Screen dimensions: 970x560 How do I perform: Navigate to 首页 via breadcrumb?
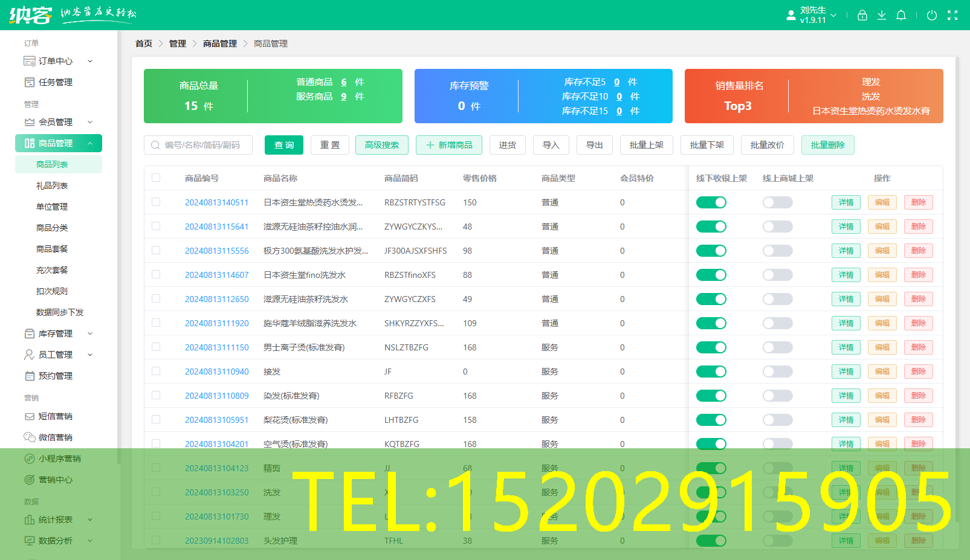[143, 43]
